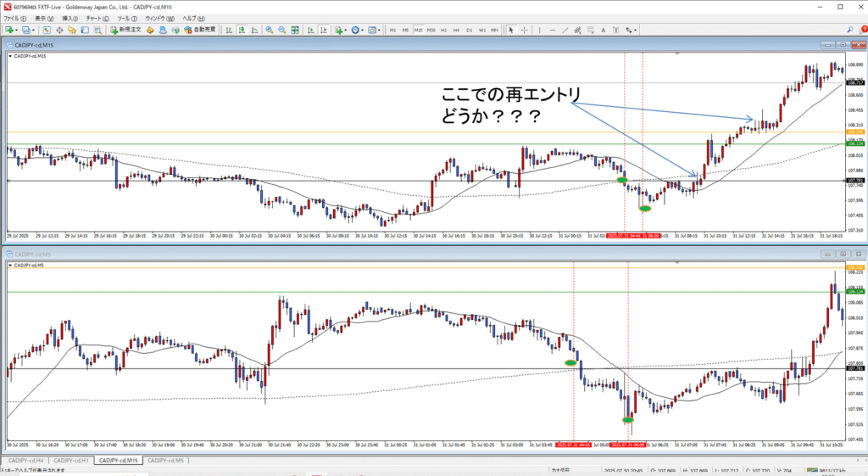Switch to the CADJPY-cd,M5 chart tab

165,461
